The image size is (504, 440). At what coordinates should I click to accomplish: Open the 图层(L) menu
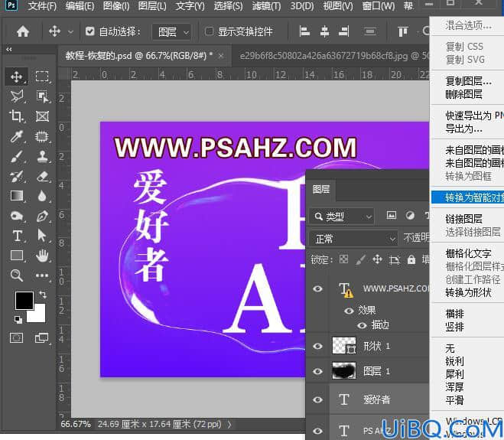pyautogui.click(x=152, y=6)
